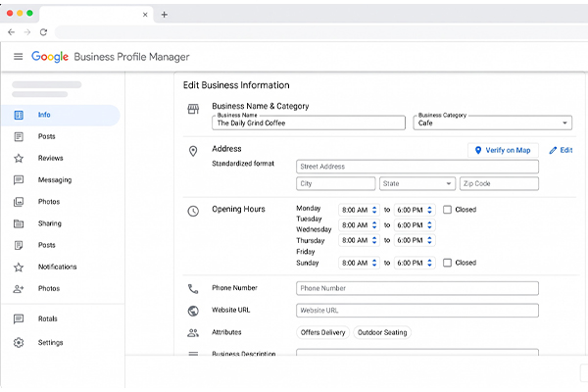Click the browser forward arrow
Viewport: 588px width, 392px height.
27,32
